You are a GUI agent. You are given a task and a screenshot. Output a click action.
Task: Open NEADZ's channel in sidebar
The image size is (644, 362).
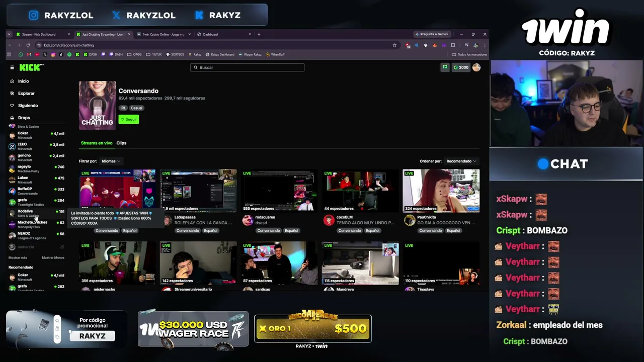pyautogui.click(x=37, y=235)
